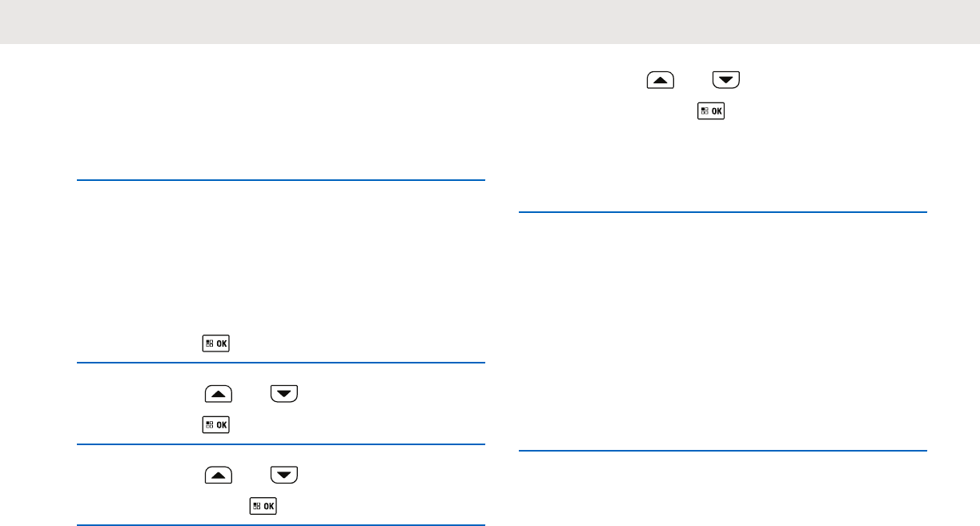Click the lower blue divider in the right column
The width and height of the screenshot is (980, 526).
pyautogui.click(x=723, y=452)
